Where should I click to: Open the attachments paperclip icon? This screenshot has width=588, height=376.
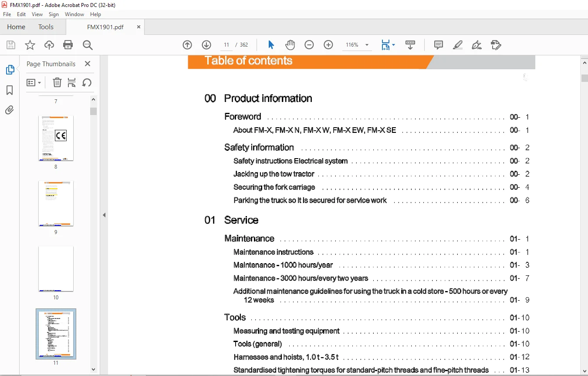tap(10, 110)
